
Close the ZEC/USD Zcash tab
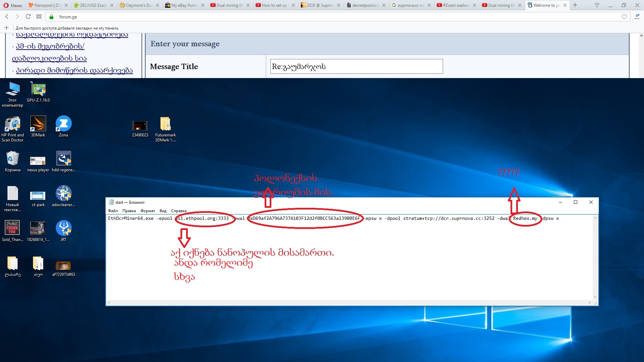coord(112,5)
